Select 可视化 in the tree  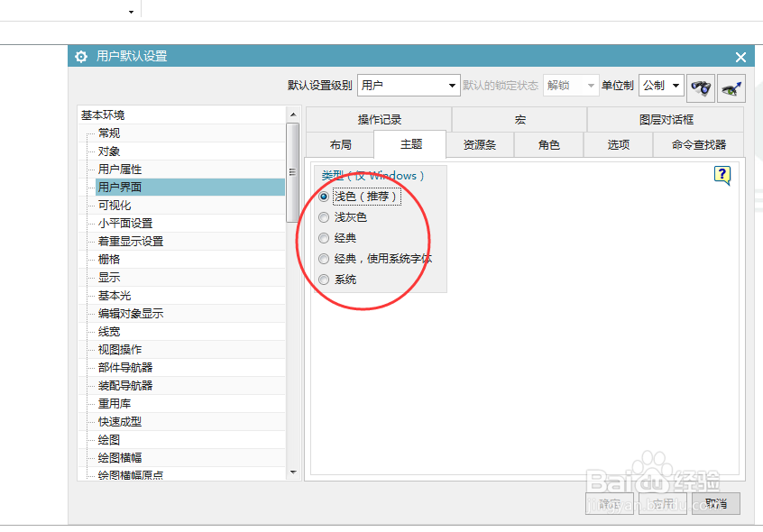[x=115, y=206]
